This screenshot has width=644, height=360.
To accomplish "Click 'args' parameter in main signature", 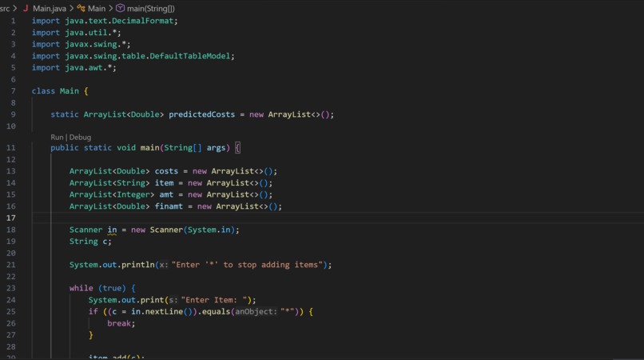I will (216, 148).
